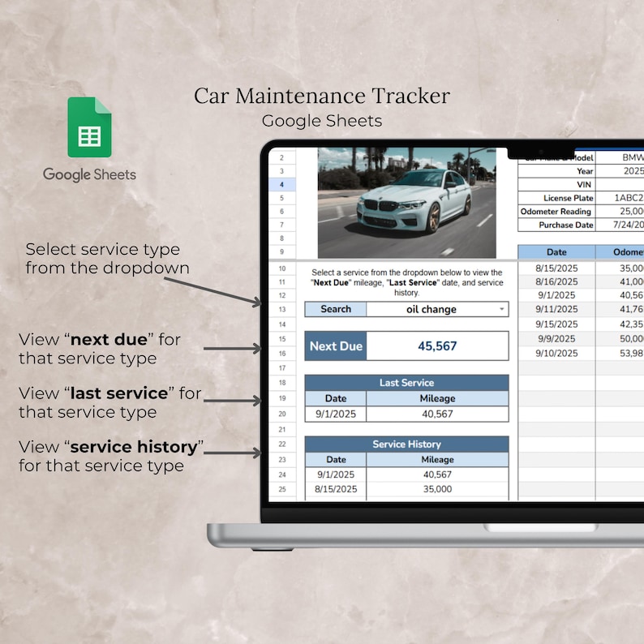Select the 1ABC2 license plate value
This screenshot has height=644, width=644.
coord(620,198)
